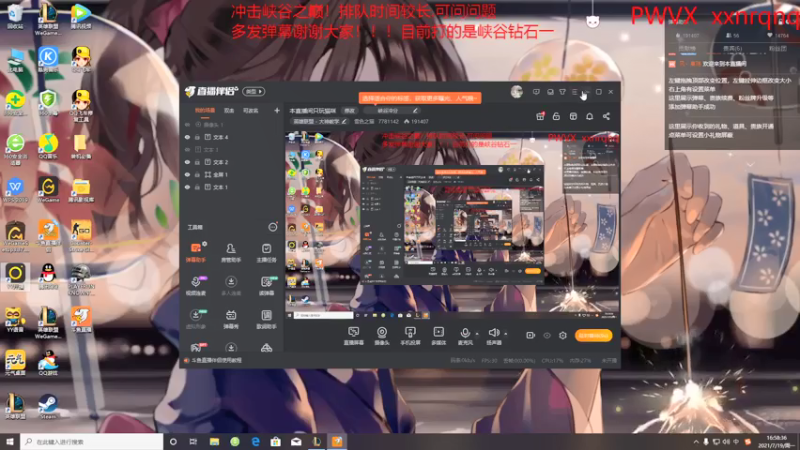Open the Windows Start menu
The height and width of the screenshot is (450, 800).
point(10,441)
